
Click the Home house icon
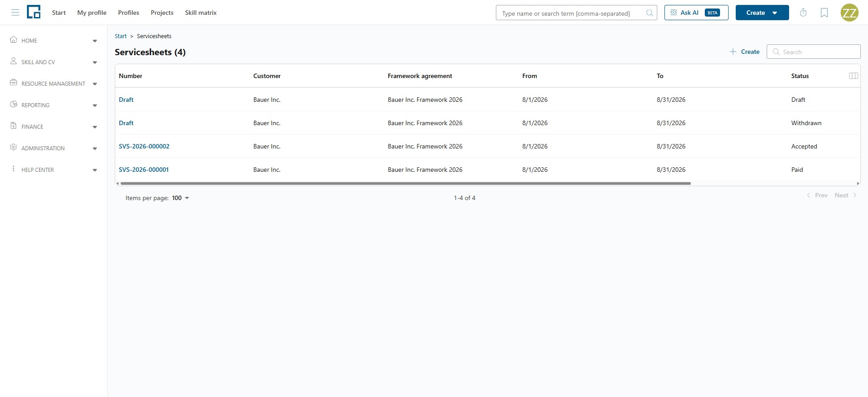[13, 39]
